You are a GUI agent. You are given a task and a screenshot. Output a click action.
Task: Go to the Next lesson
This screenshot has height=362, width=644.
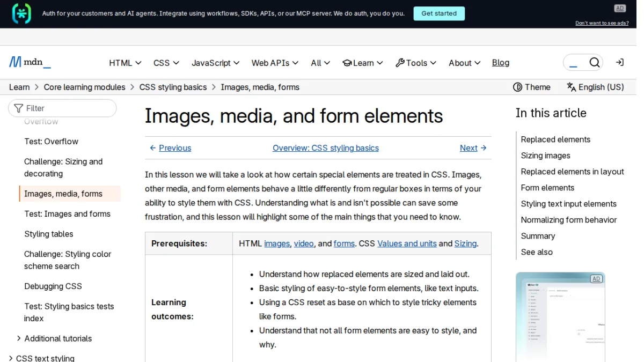point(473,148)
